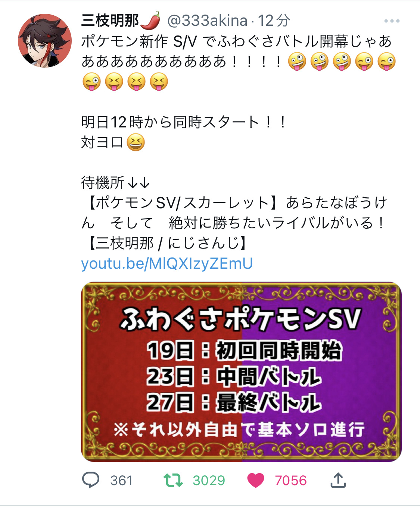Click the 12分 timestamp
The height and width of the screenshot is (509, 420).
[274, 21]
